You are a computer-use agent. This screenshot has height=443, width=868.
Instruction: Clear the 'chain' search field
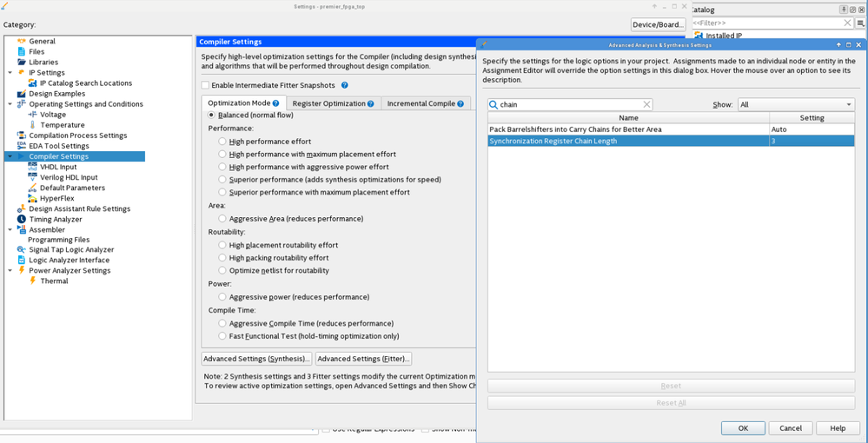click(646, 104)
